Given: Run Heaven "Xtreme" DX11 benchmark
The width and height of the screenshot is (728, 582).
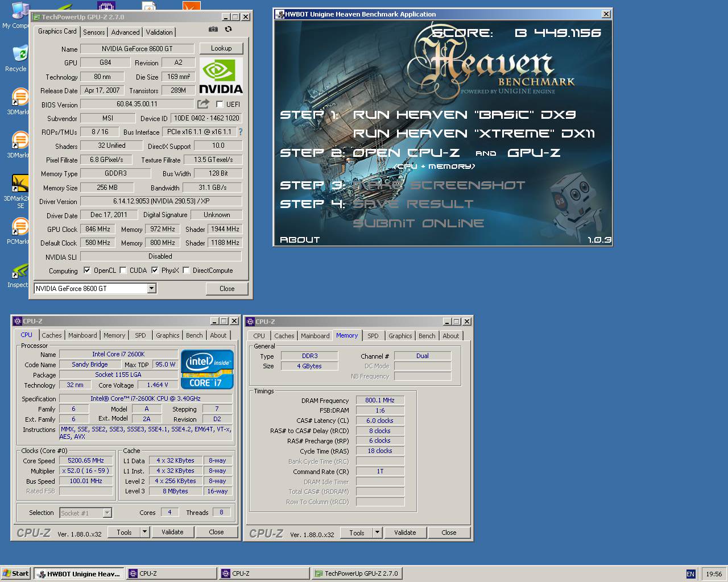Looking at the screenshot, I should pos(474,134).
